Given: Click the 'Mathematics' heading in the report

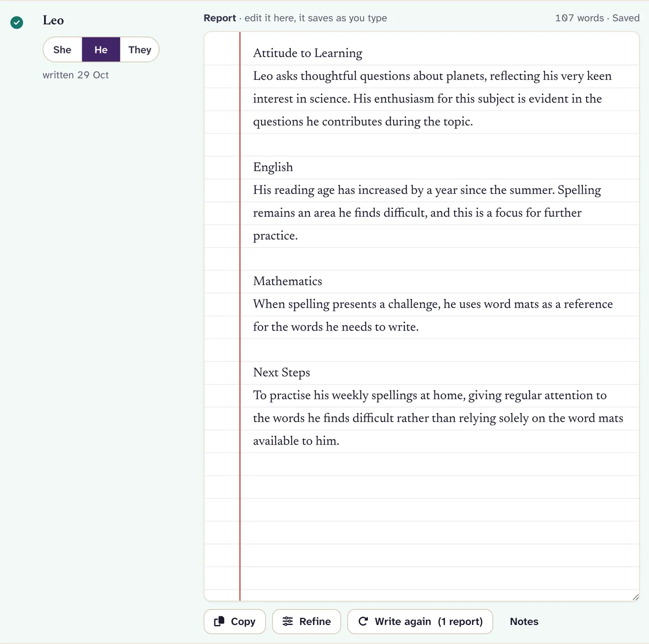Looking at the screenshot, I should [x=287, y=281].
